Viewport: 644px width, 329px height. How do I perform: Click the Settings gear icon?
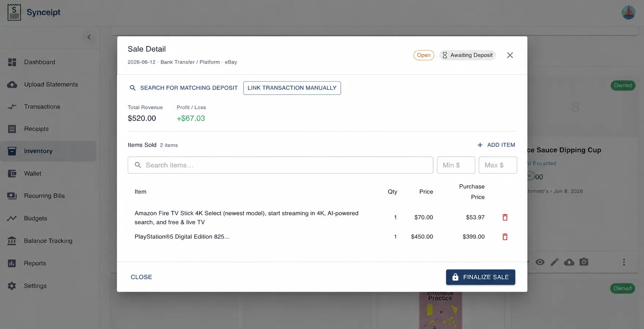pyautogui.click(x=12, y=286)
